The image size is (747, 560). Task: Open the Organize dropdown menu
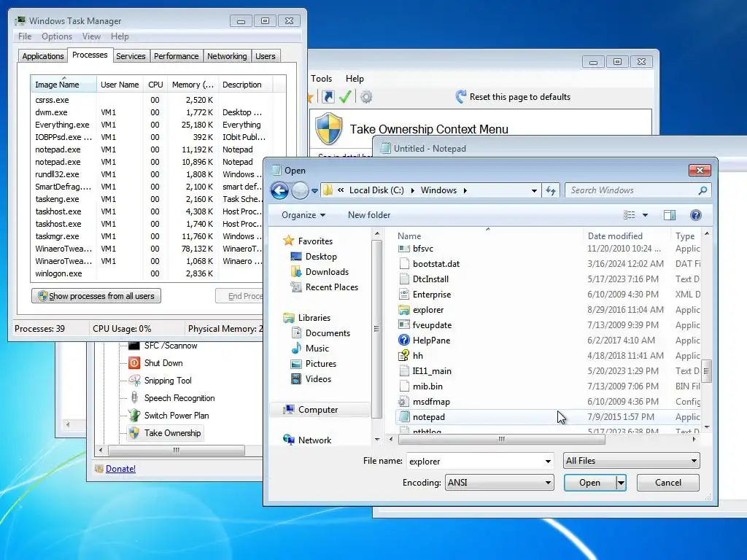point(303,215)
